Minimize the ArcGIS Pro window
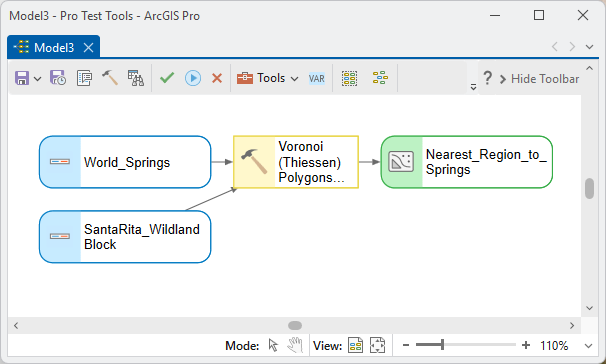Viewport: 606px width, 364px height. [495, 15]
